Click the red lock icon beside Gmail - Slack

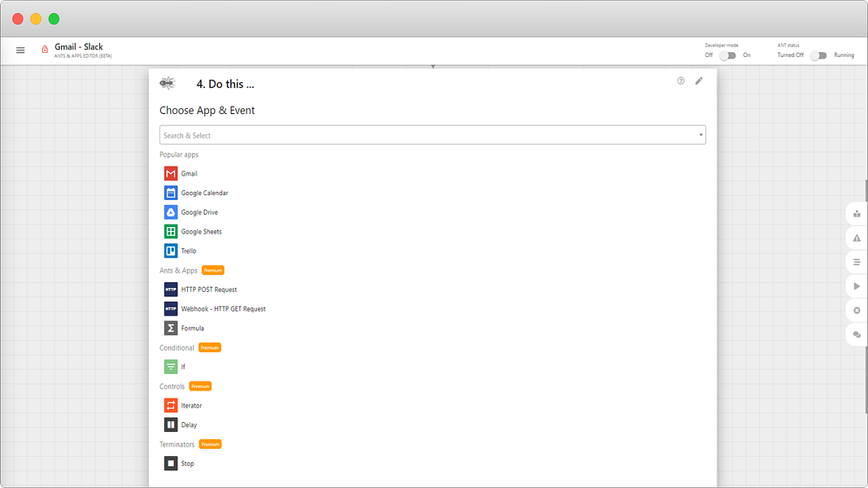pyautogui.click(x=45, y=50)
